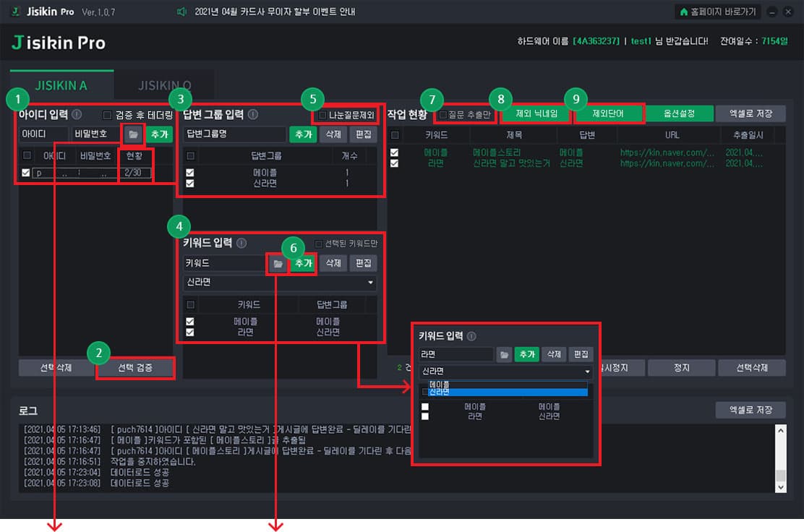Click the info icon next to 아이디 입력

tap(77, 114)
